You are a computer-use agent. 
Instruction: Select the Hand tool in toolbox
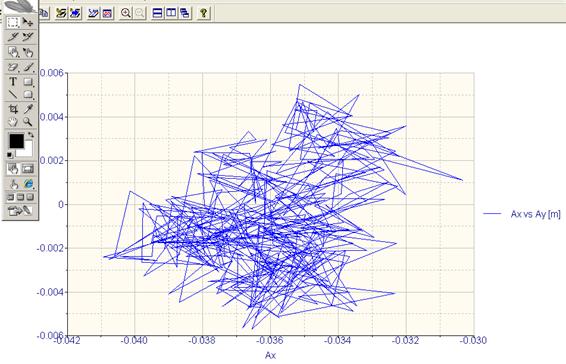(x=13, y=122)
